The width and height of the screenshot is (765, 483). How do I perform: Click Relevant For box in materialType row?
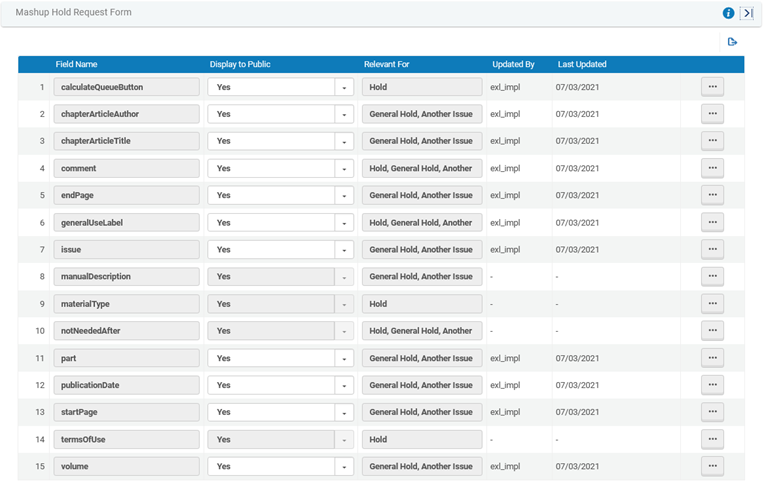[x=422, y=304]
